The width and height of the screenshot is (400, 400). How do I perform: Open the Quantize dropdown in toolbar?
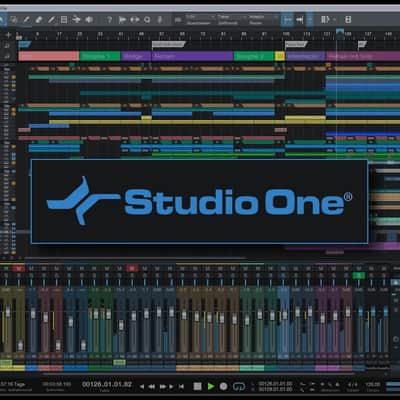click(200, 20)
